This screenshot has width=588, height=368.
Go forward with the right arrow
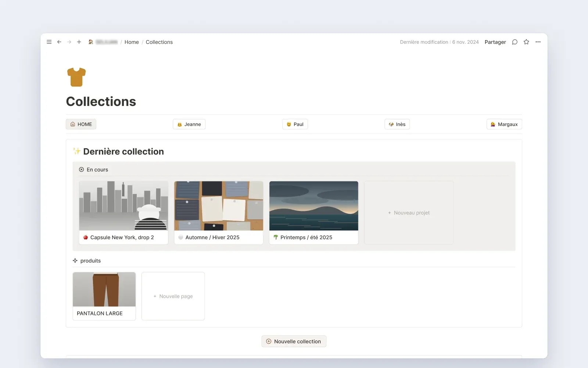(x=69, y=42)
